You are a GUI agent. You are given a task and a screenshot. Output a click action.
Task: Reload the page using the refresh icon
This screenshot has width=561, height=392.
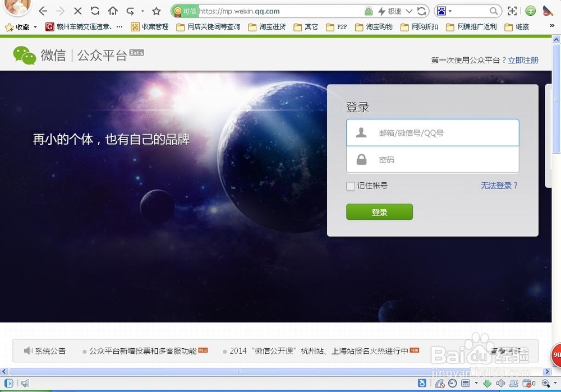95,11
